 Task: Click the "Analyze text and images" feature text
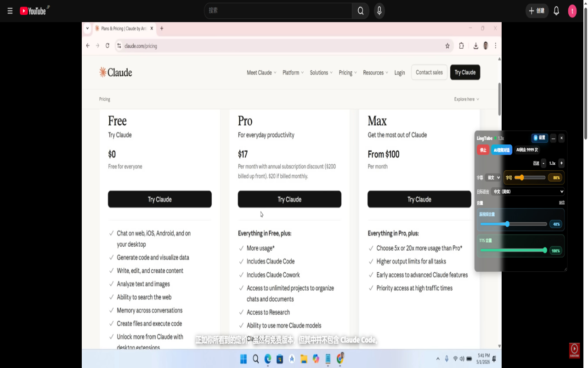[x=143, y=284]
